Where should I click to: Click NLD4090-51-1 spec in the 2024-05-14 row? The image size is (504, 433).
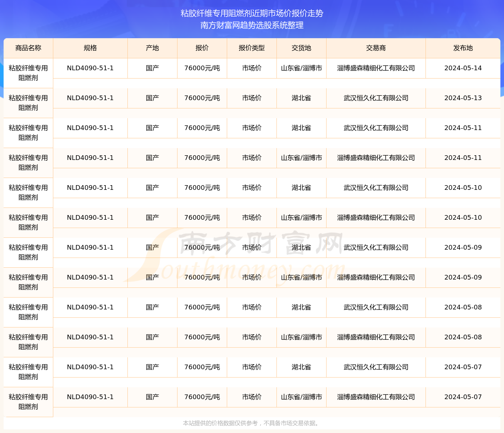(x=90, y=68)
